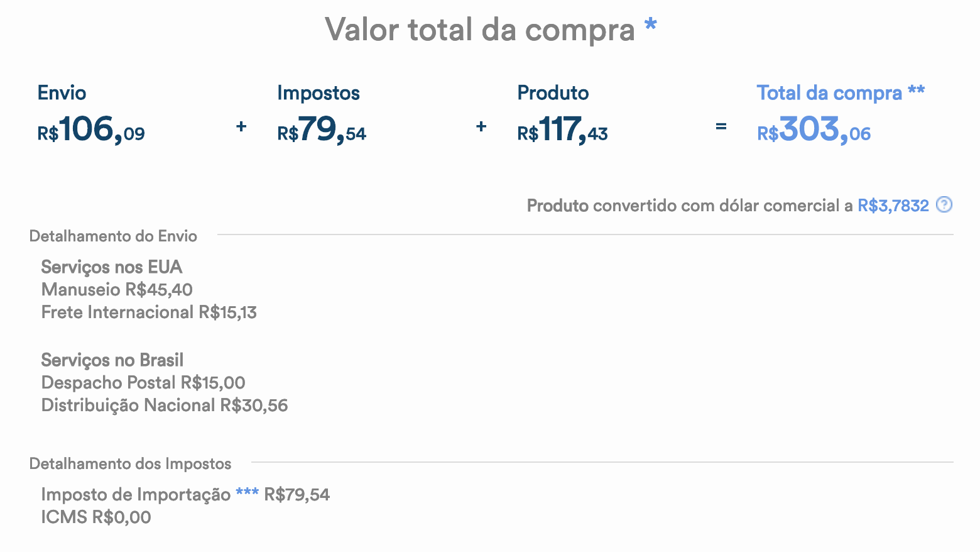Click the Despacho Postal R$15,00 line

click(143, 383)
